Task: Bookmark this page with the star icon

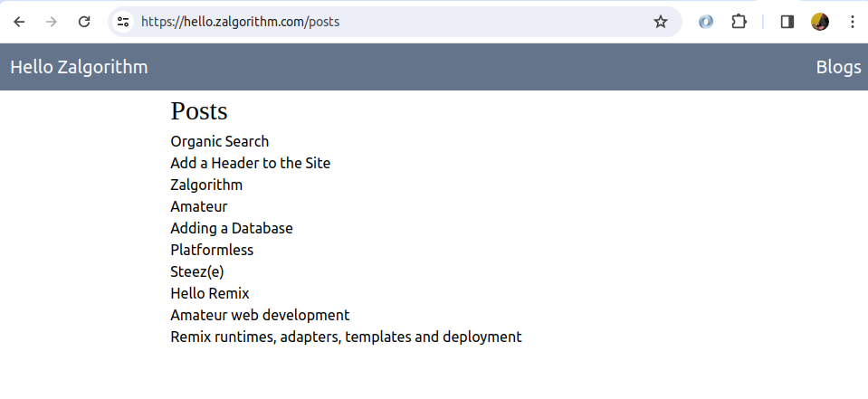Action: (661, 22)
